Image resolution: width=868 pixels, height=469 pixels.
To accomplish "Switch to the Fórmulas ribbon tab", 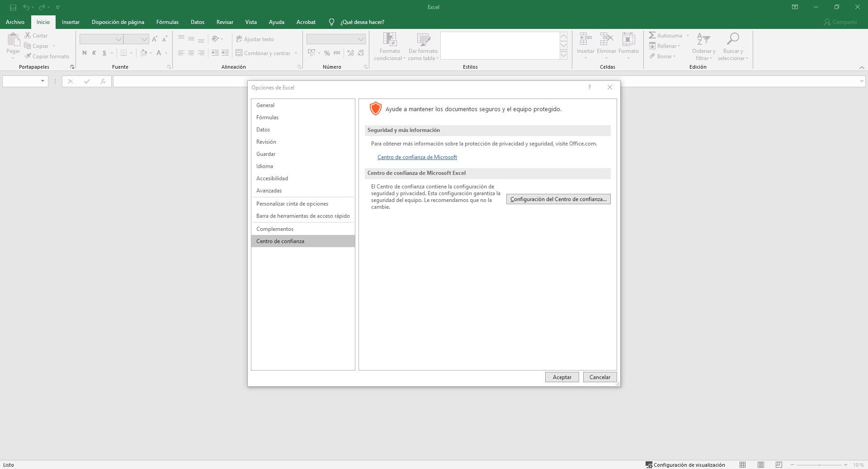I will click(167, 22).
